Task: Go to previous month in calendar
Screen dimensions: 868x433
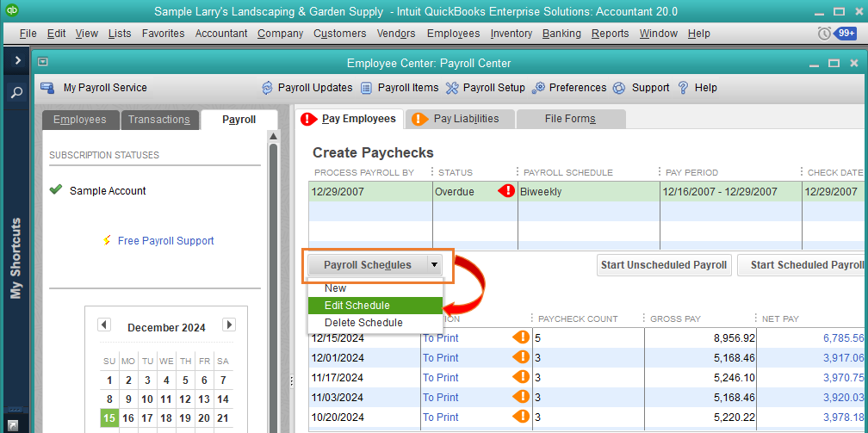Action: (104, 325)
